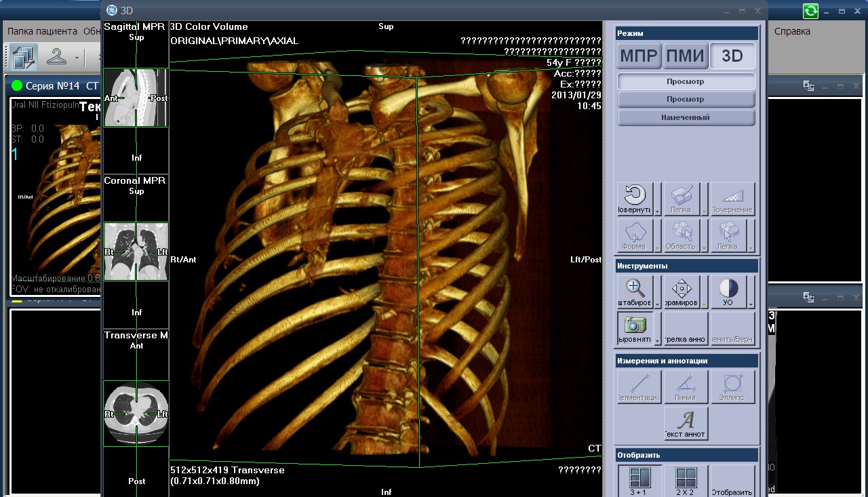Click the УО window level contrast icon
This screenshot has width=868, height=497.
coord(728,292)
